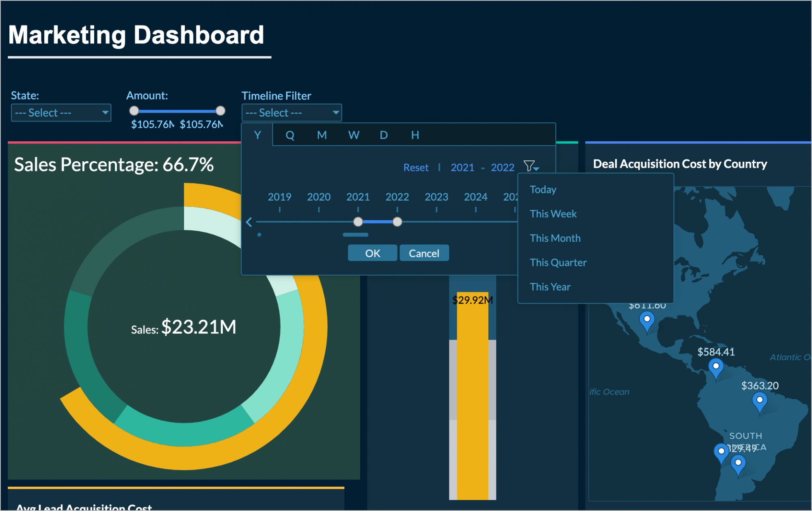The height and width of the screenshot is (511, 812).
Task: Switch to the Quarter (Q) tab
Action: 289,135
